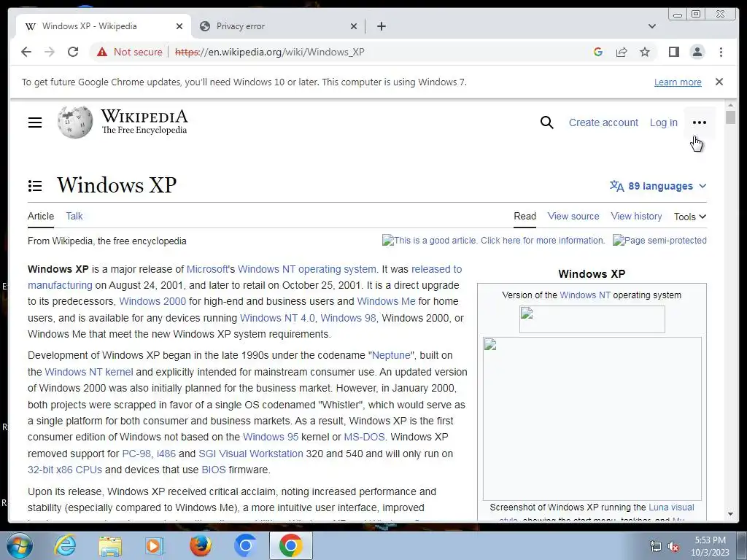The height and width of the screenshot is (560, 747).
Task: Launch Firefox from taskbar
Action: (x=201, y=545)
